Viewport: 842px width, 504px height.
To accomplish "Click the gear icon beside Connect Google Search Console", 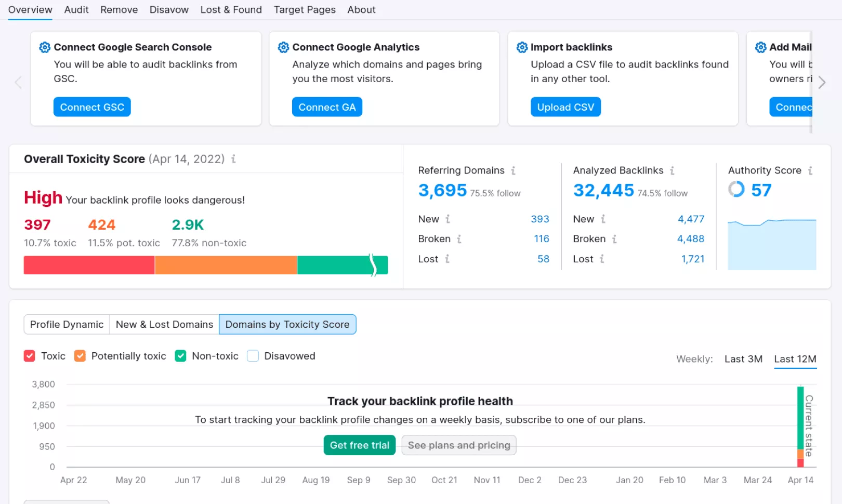I will tap(45, 47).
